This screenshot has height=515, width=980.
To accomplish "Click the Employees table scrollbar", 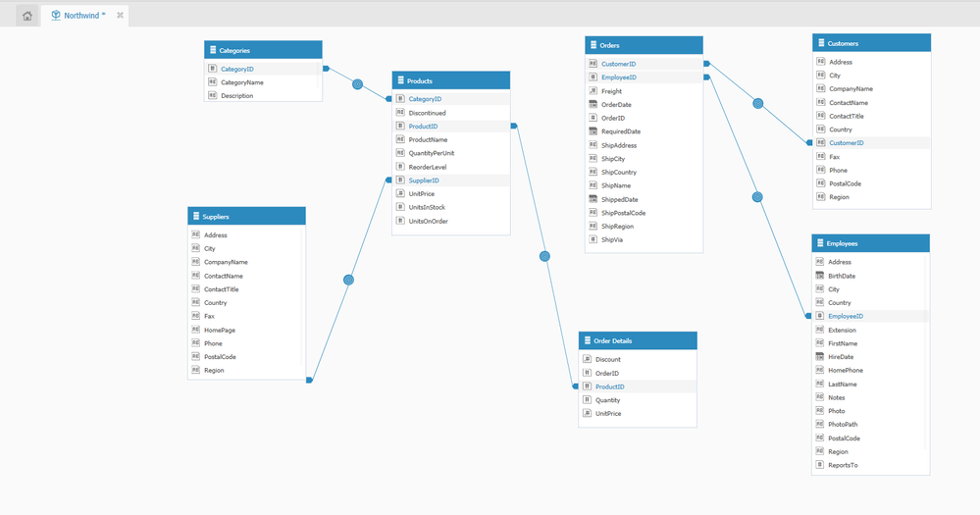I will click(926, 353).
